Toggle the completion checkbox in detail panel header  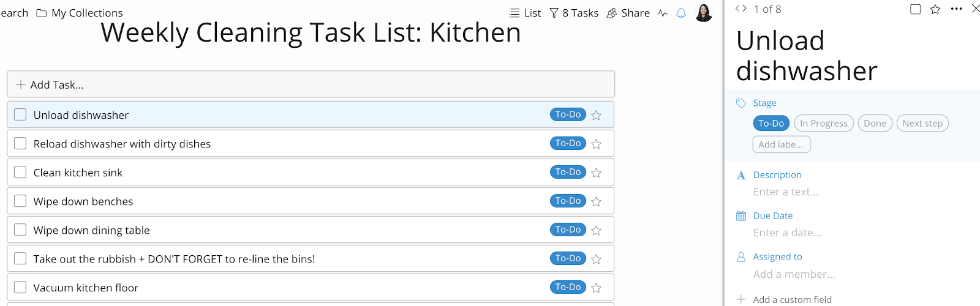point(916,9)
